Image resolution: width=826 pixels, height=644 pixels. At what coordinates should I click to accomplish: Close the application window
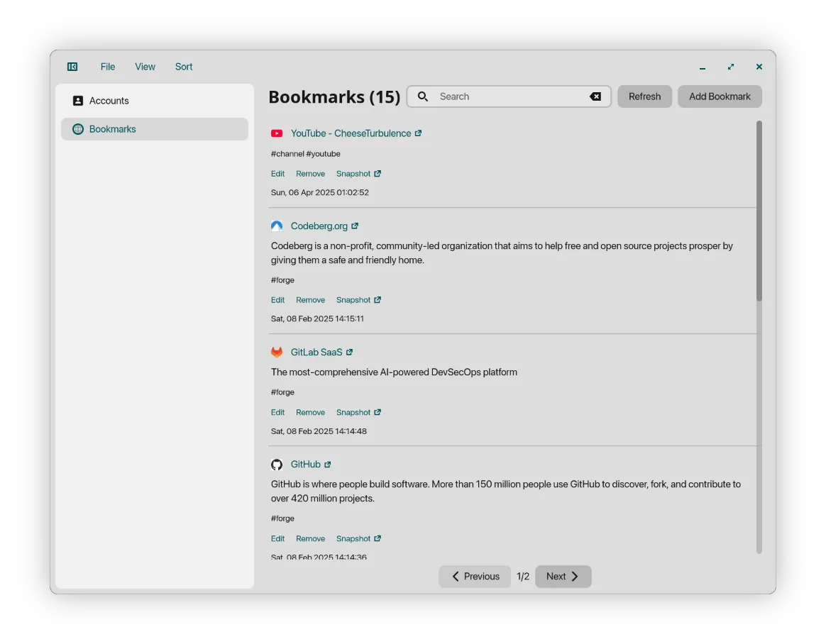click(x=759, y=67)
